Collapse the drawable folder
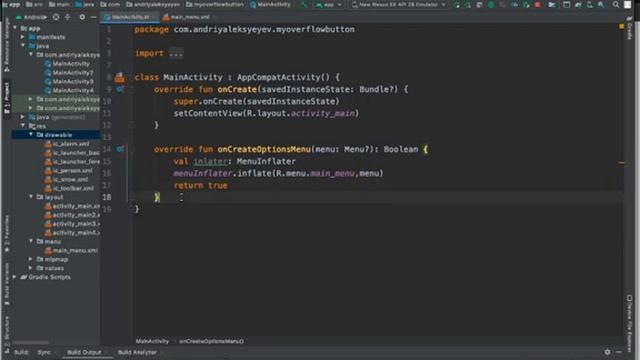Image resolution: width=640 pixels, height=360 pixels. [31, 134]
